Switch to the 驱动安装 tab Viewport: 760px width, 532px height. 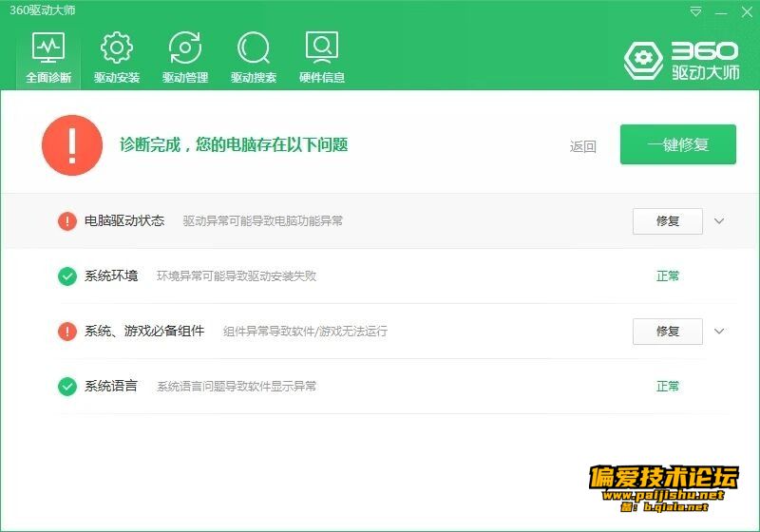[116, 57]
